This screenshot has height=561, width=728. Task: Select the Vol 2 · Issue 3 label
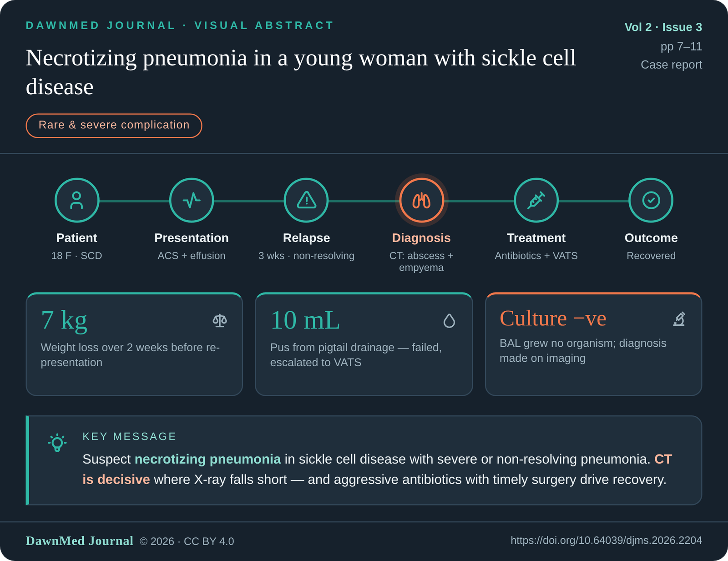[663, 27]
